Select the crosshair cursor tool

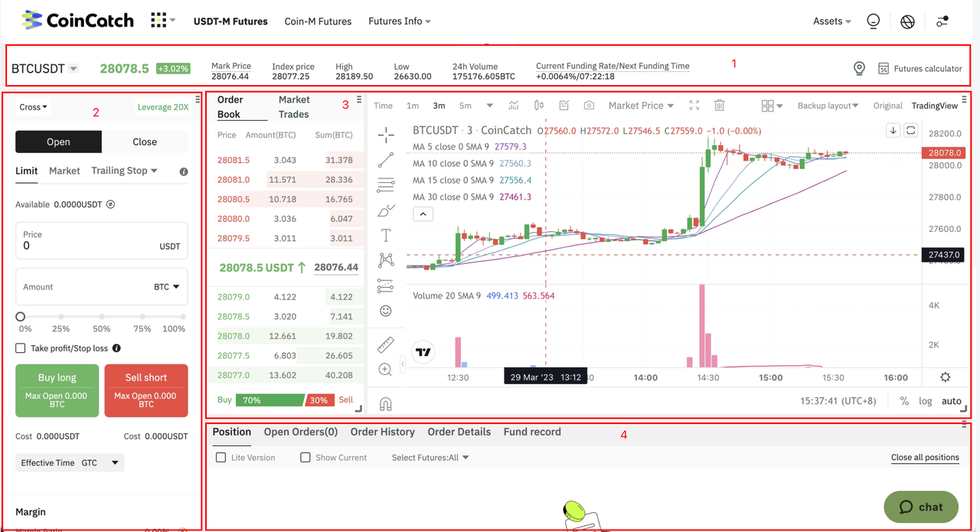[386, 135]
